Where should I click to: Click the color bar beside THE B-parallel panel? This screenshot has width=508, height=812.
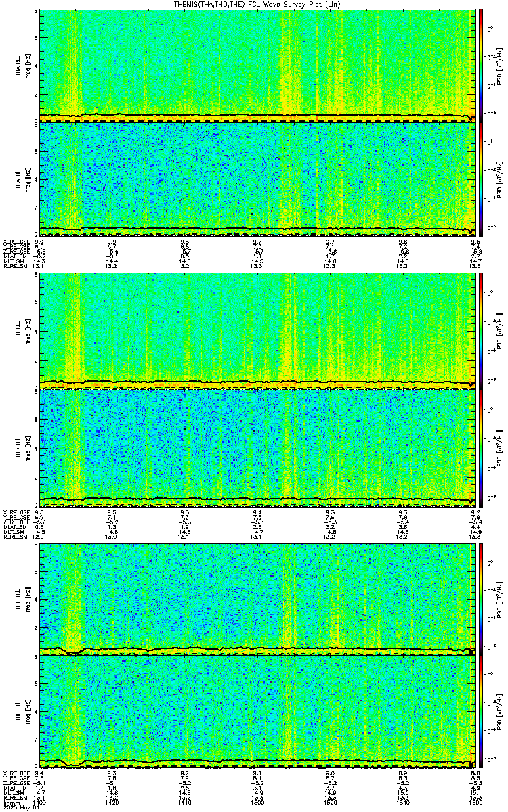(481, 712)
